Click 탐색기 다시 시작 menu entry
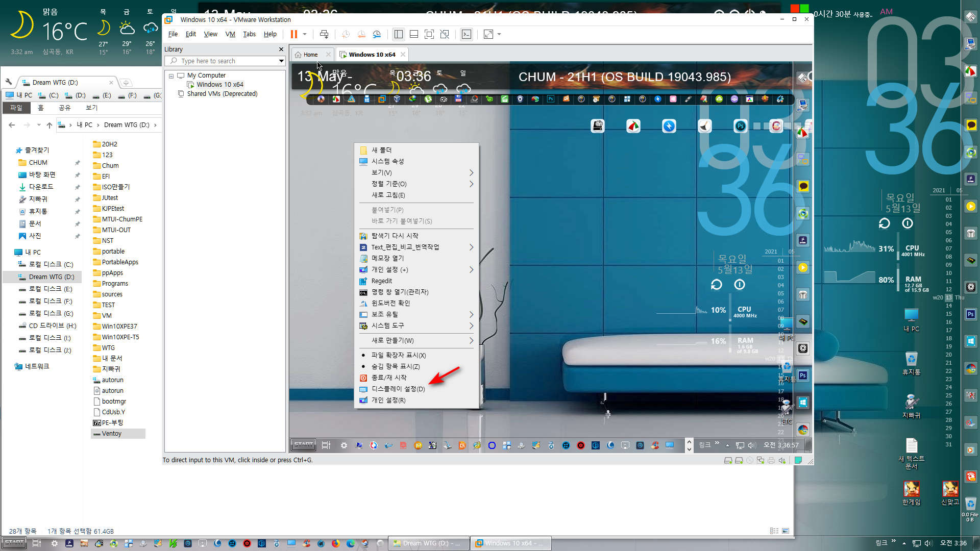Viewport: 980px width, 551px height. [416, 236]
